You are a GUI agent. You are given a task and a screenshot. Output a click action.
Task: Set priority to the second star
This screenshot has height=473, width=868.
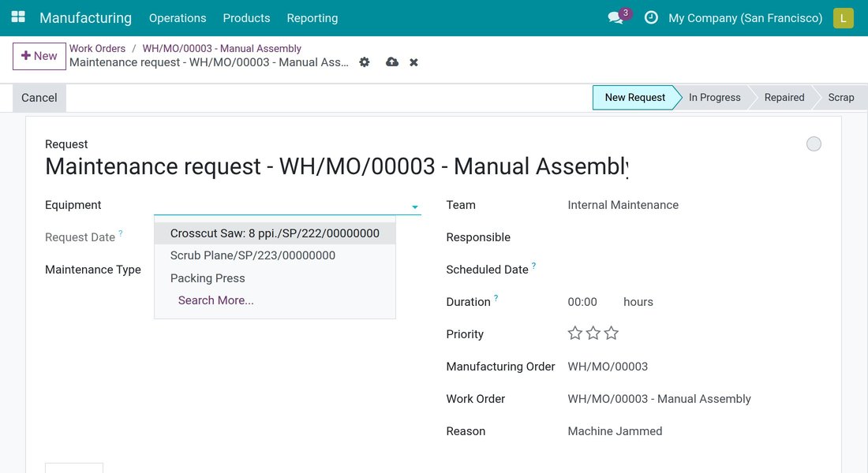click(x=593, y=333)
